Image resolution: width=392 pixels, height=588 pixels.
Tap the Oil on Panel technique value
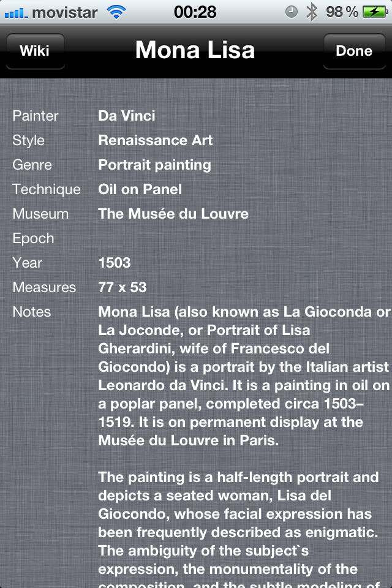140,189
